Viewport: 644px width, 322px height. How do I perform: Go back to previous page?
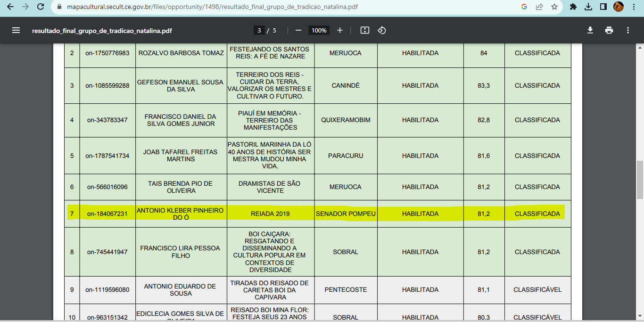coord(10,7)
